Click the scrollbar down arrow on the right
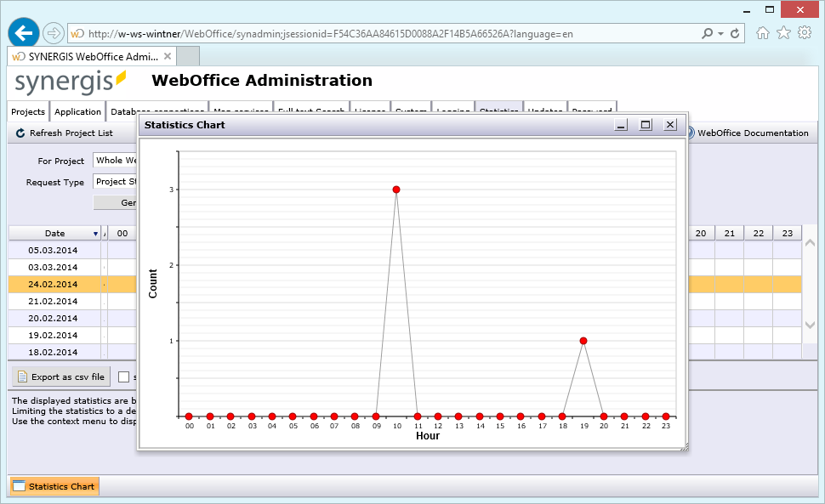The width and height of the screenshot is (825, 504). coord(809,325)
